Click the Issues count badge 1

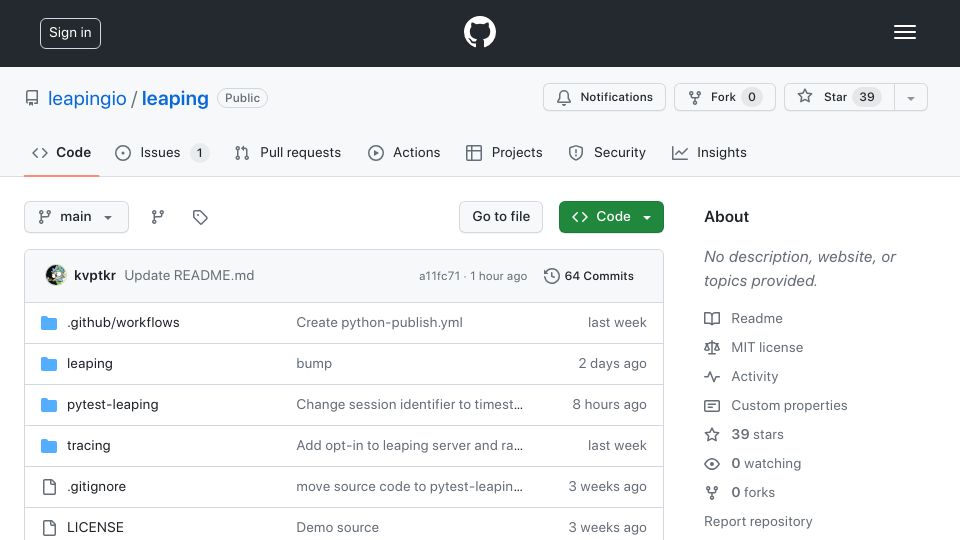pos(200,152)
